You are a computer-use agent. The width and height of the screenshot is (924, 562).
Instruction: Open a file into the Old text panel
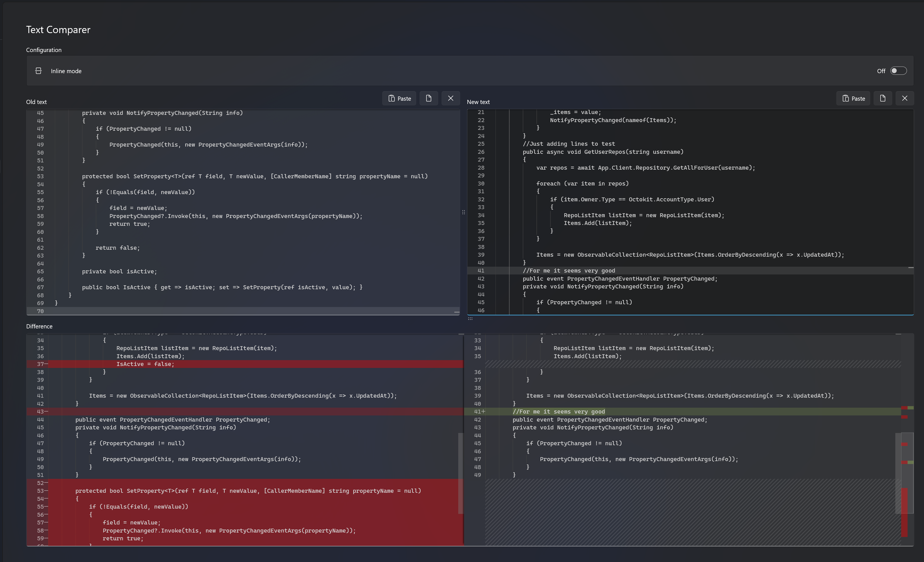click(x=429, y=98)
